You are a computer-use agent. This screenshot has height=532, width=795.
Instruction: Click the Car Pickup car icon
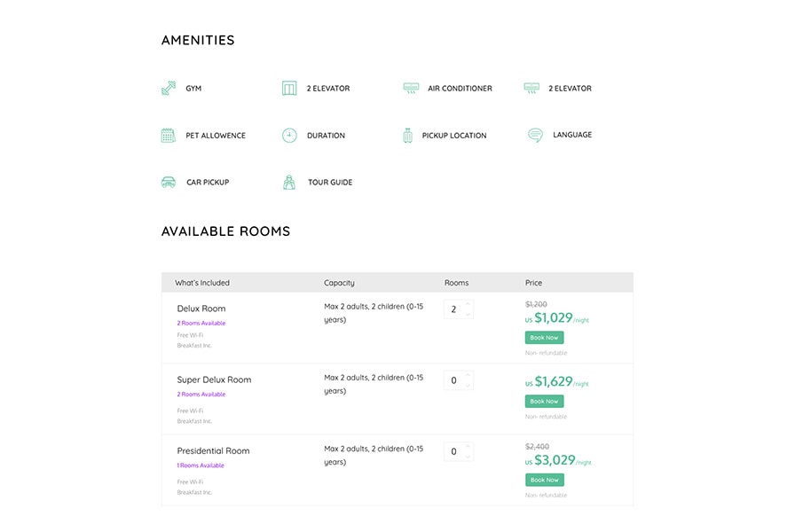click(x=168, y=183)
